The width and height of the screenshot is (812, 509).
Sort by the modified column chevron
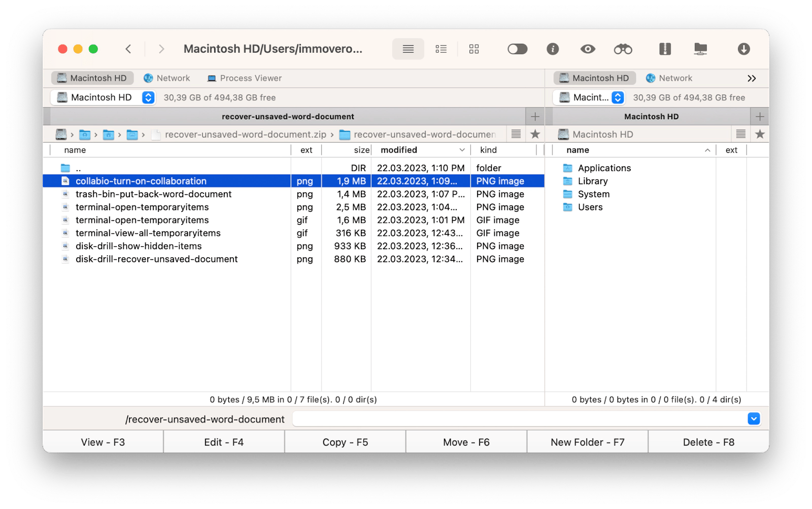[x=462, y=150]
